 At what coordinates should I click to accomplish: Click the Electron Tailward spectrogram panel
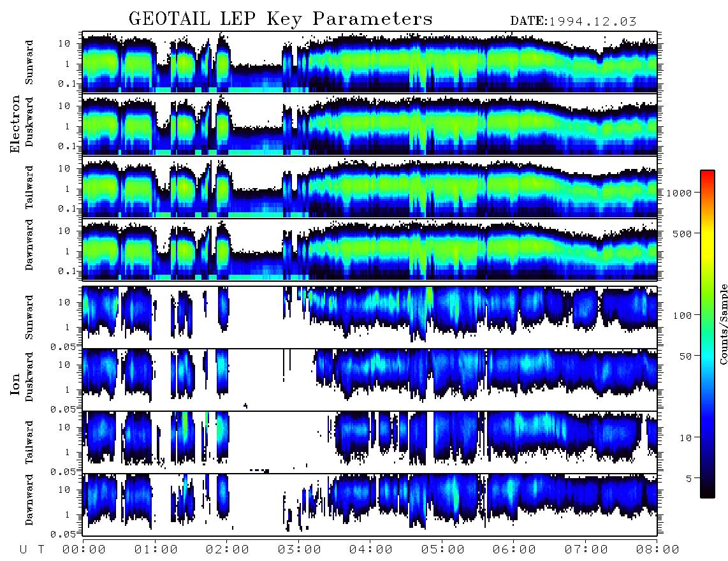tap(370, 187)
